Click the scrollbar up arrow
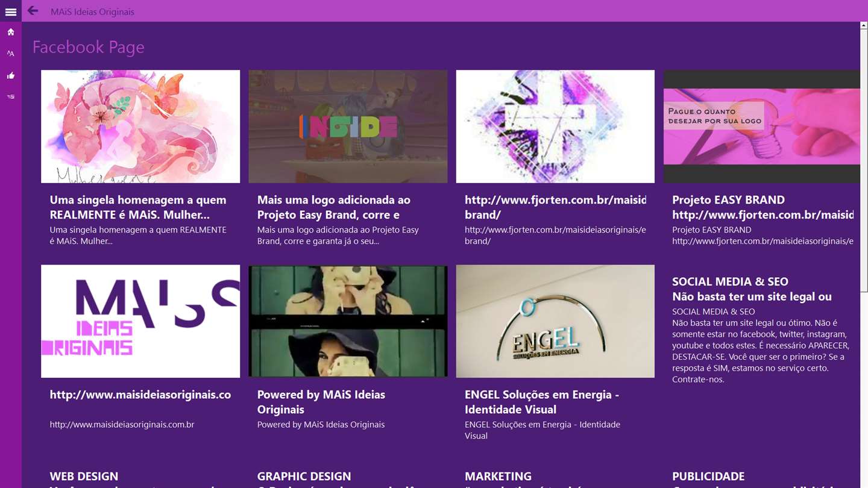Screen dimensions: 868x488 click(x=864, y=25)
